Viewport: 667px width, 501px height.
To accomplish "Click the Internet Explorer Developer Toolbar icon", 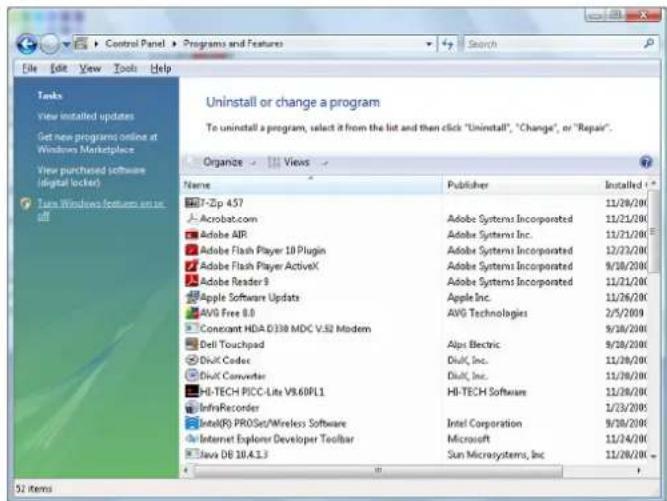I will point(192,438).
